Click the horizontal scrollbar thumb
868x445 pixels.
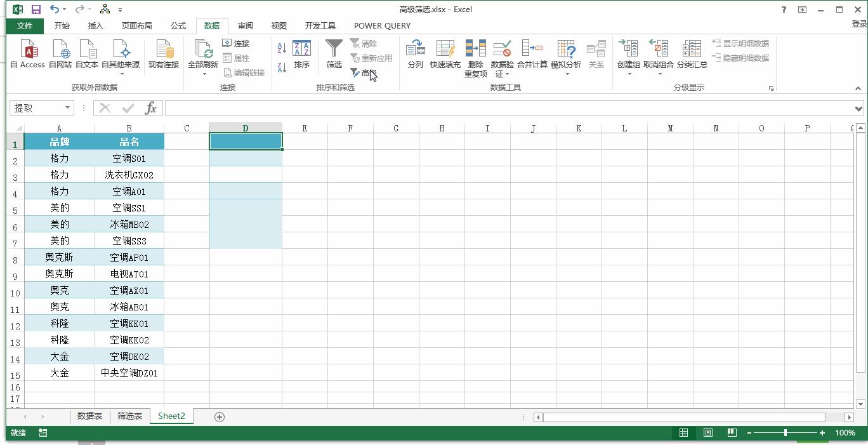pyautogui.click(x=684, y=417)
